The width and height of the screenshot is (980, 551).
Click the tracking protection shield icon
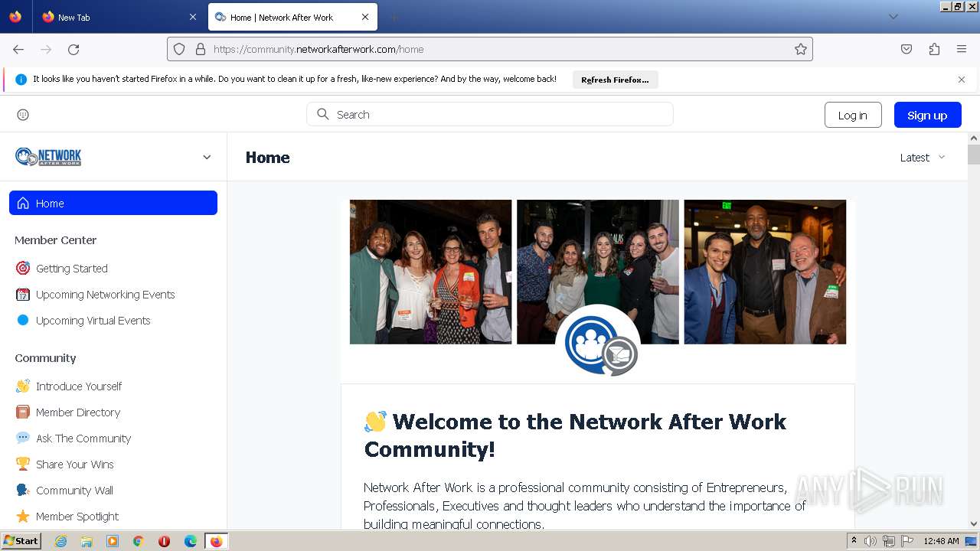tap(179, 49)
